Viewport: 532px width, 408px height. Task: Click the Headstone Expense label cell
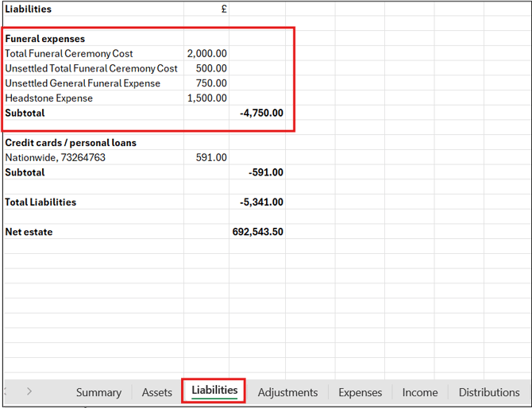(x=94, y=98)
